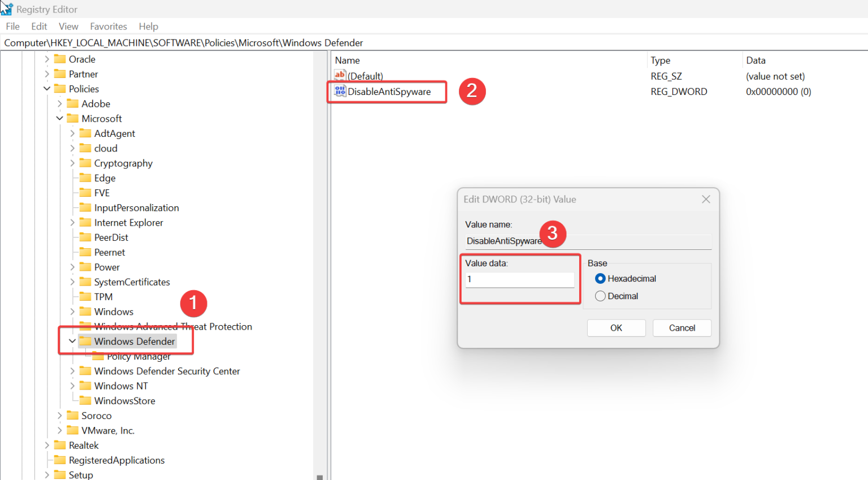Click the PeerDist folder icon
This screenshot has height=480, width=868.
(85, 237)
